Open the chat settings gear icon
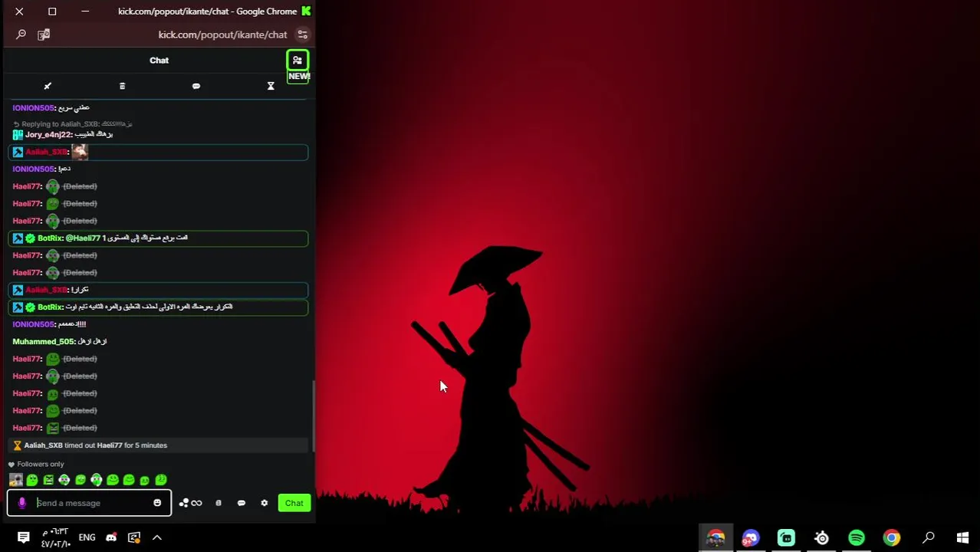 265,503
